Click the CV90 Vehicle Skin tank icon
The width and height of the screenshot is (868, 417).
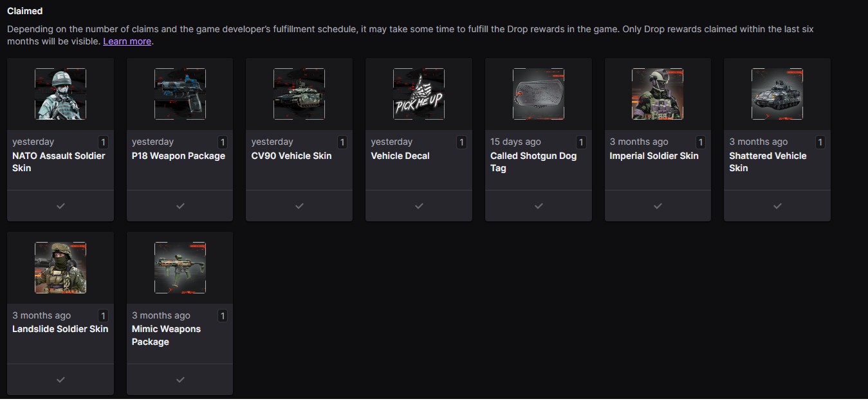coord(299,94)
